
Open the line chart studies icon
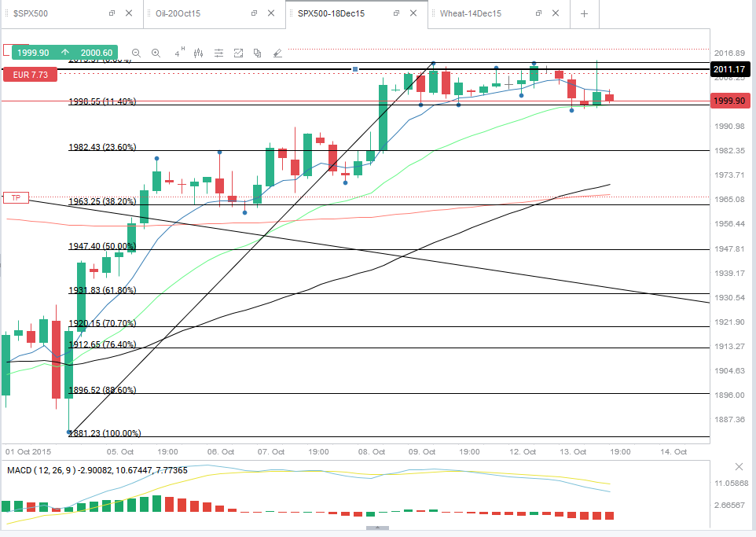(x=238, y=53)
